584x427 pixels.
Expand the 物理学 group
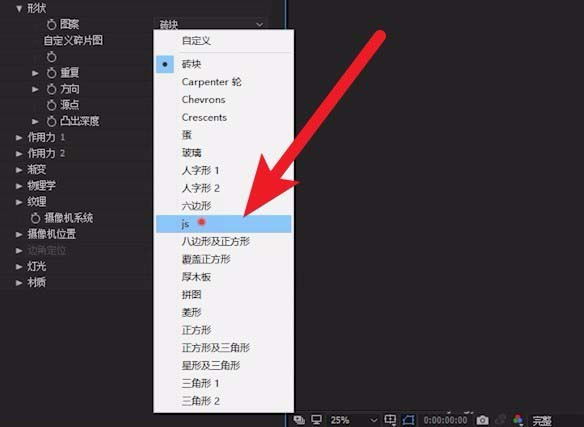(19, 186)
